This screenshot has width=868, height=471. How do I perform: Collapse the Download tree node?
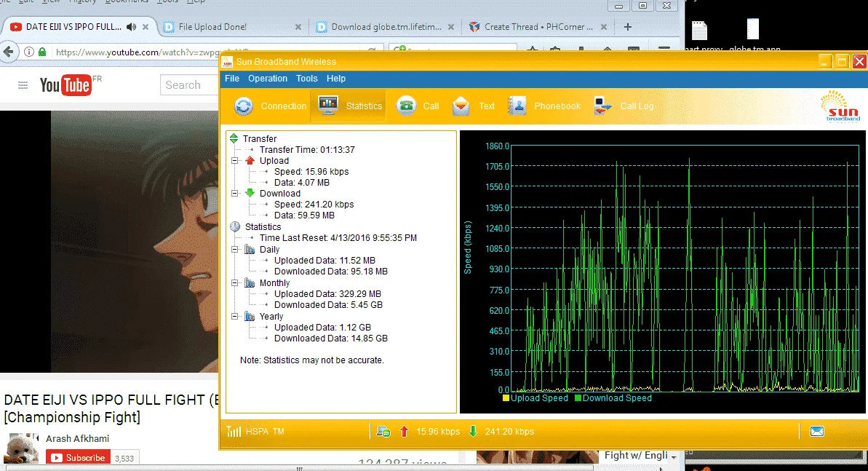click(x=235, y=194)
